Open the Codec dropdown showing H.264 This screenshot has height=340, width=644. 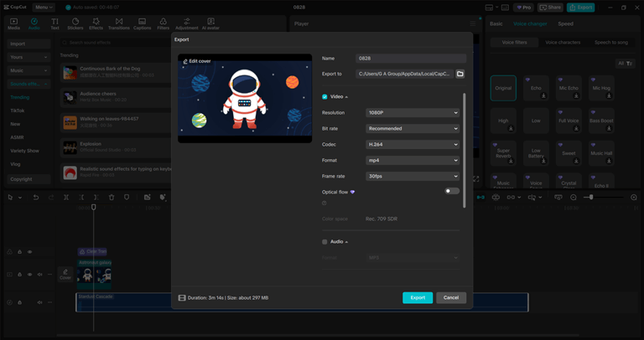click(413, 144)
